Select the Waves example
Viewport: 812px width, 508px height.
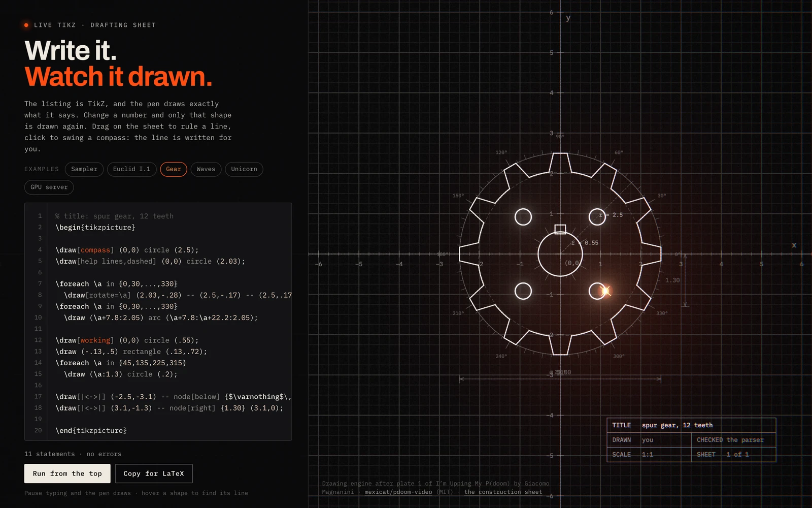tap(206, 169)
